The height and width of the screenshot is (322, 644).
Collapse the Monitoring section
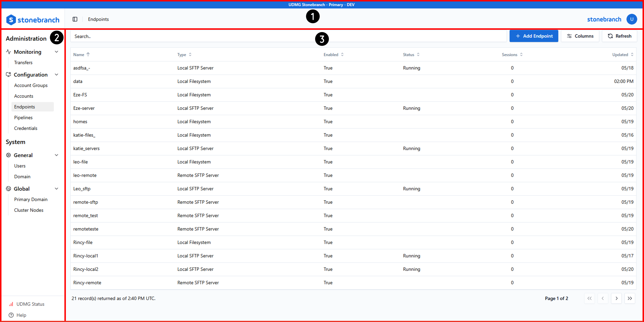coord(57,52)
